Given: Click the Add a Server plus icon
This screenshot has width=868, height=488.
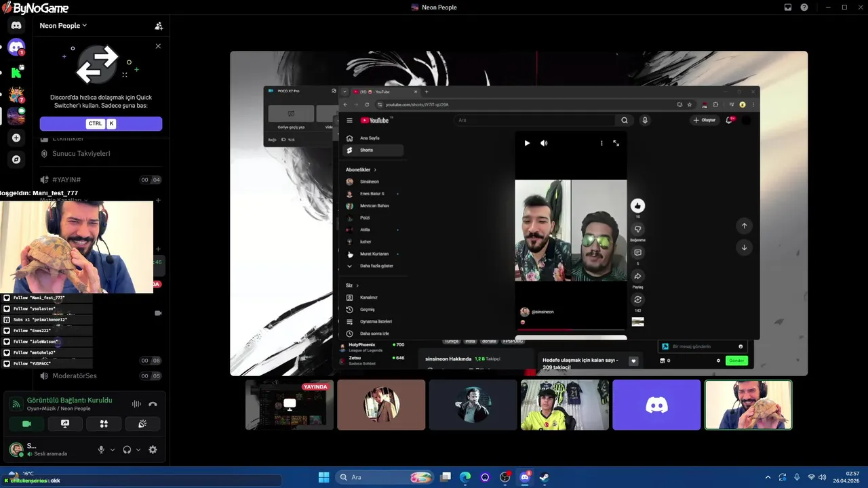Looking at the screenshot, I should coord(16,138).
